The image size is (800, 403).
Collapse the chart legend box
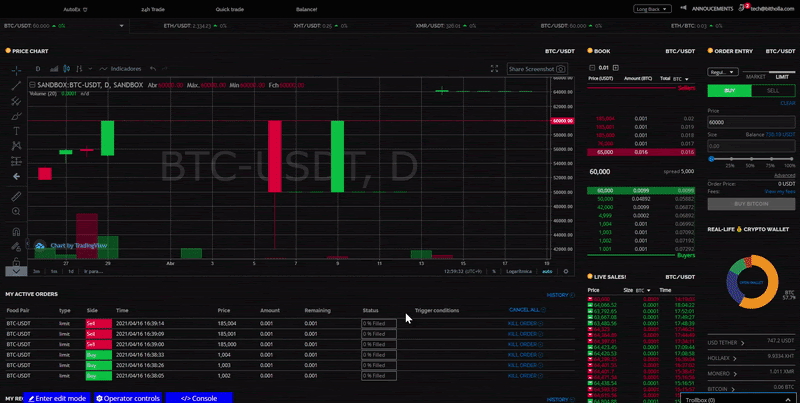tap(32, 85)
